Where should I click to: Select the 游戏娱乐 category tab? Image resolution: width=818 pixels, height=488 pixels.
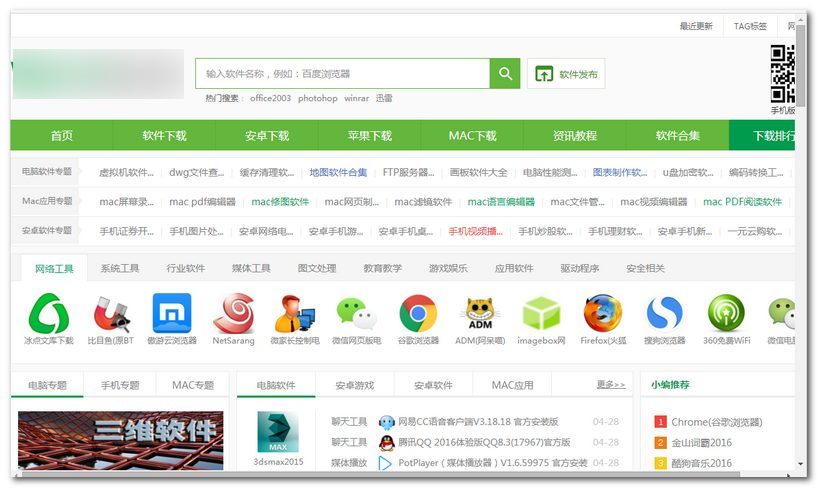[x=449, y=269]
